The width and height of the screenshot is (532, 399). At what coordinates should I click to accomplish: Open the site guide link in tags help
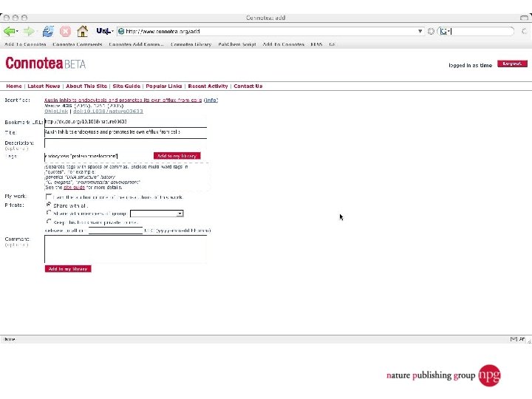[74, 187]
